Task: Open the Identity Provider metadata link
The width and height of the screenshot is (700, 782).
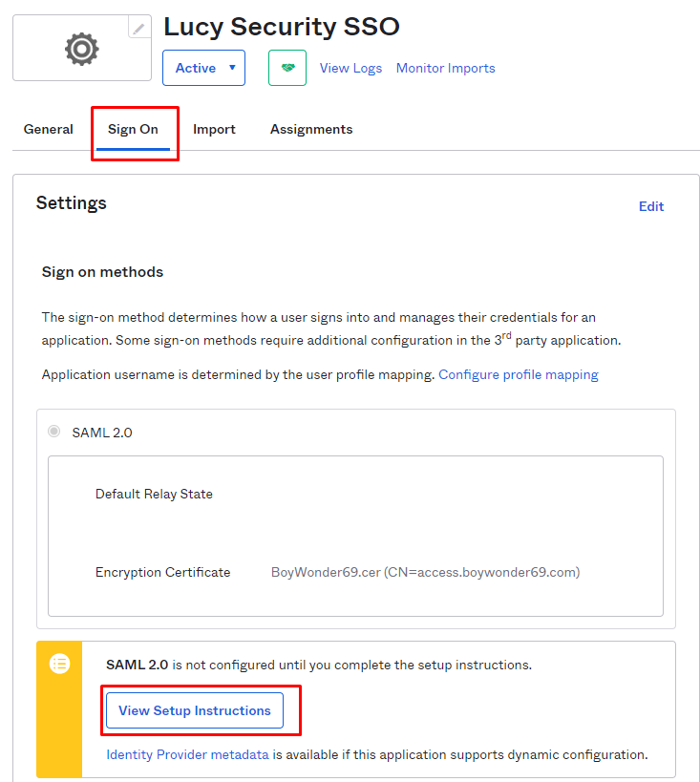Action: click(187, 754)
